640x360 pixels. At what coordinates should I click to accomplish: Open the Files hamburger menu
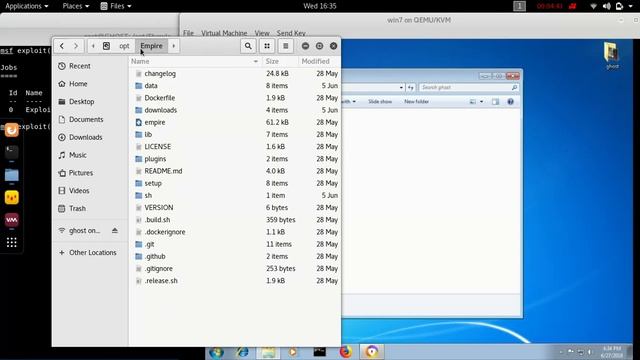(286, 46)
